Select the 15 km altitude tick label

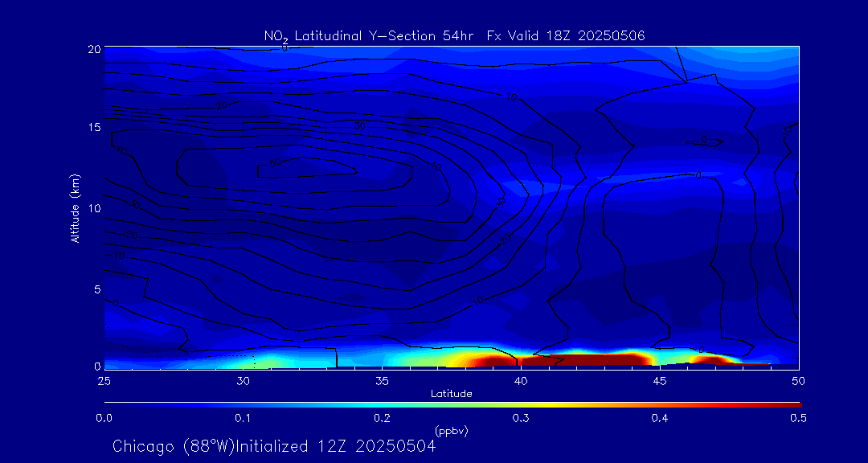(x=93, y=128)
